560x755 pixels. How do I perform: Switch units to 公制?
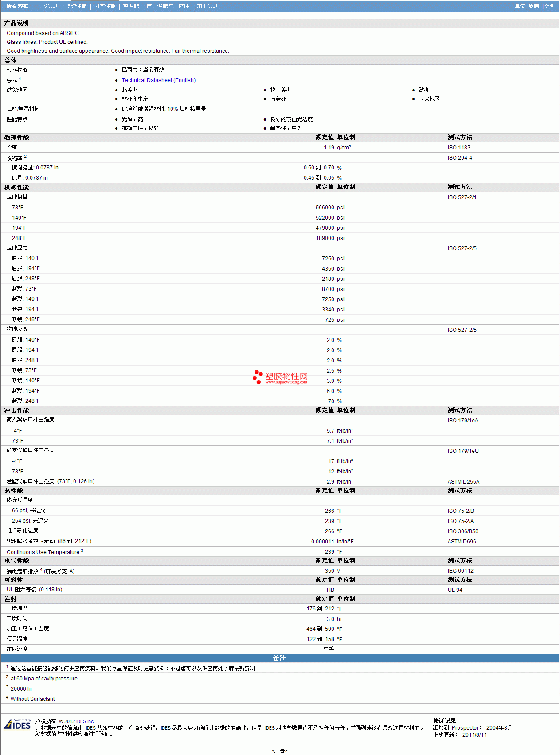click(x=550, y=6)
